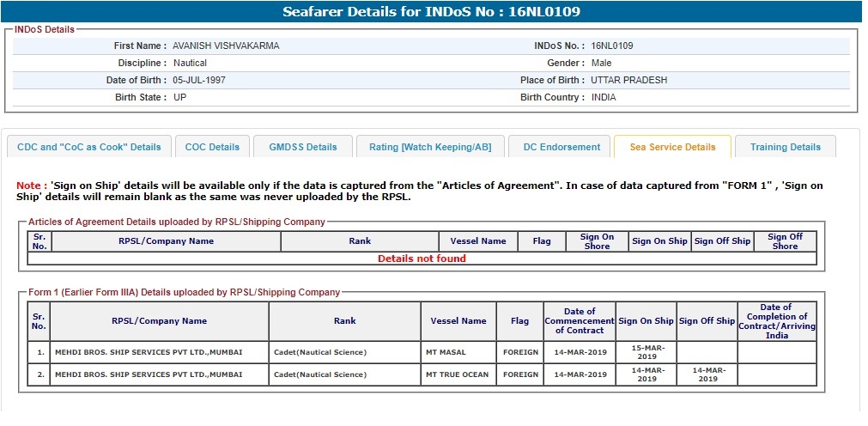
Task: Select first row MEHDI BROS. company name
Action: 149,352
